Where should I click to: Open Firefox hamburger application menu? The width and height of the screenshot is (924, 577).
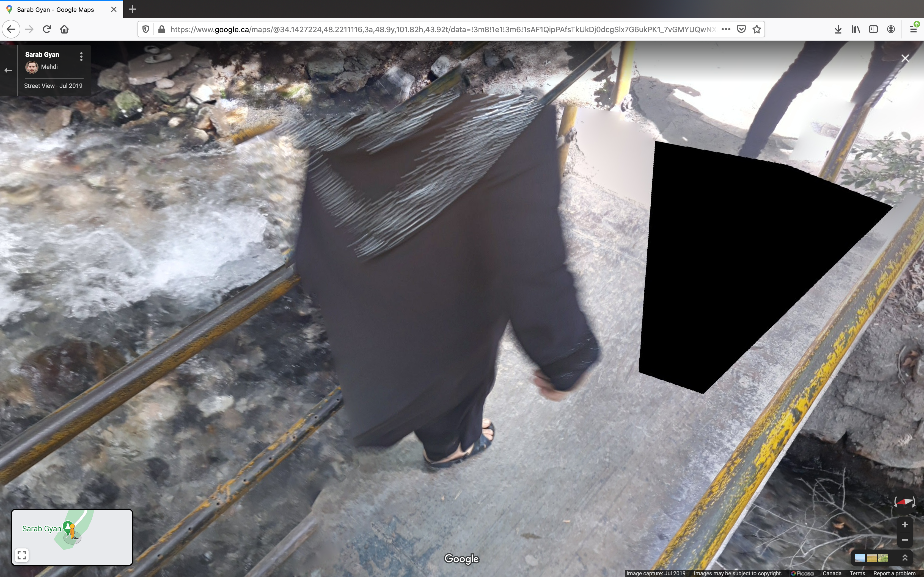pyautogui.click(x=913, y=29)
